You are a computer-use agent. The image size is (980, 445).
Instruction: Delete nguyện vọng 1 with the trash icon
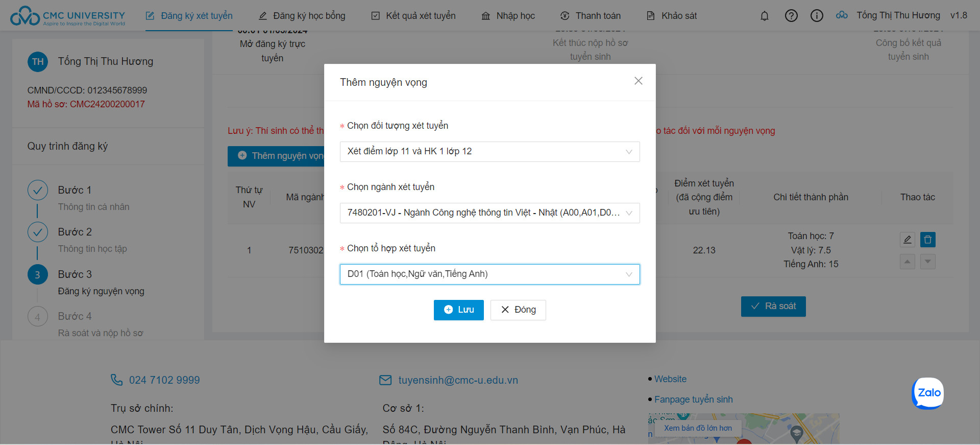pos(927,239)
